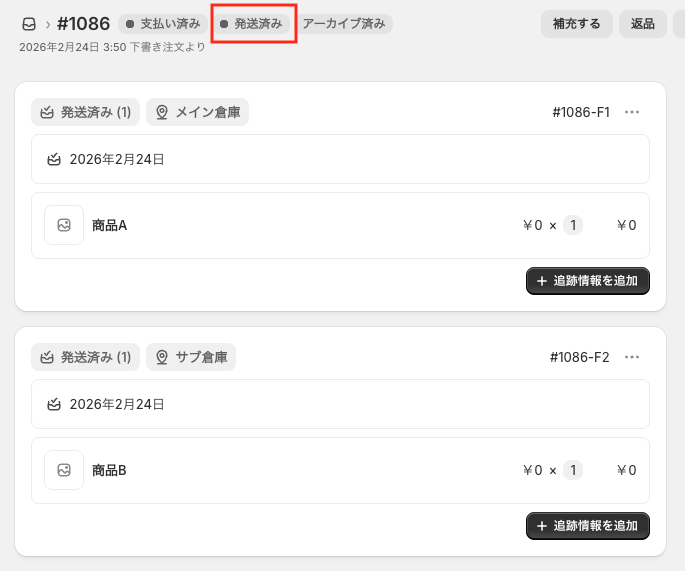Screen dimensions: 685x571
Task: Click the 発送済み (1) badge for #1086-F1
Action: [85, 112]
